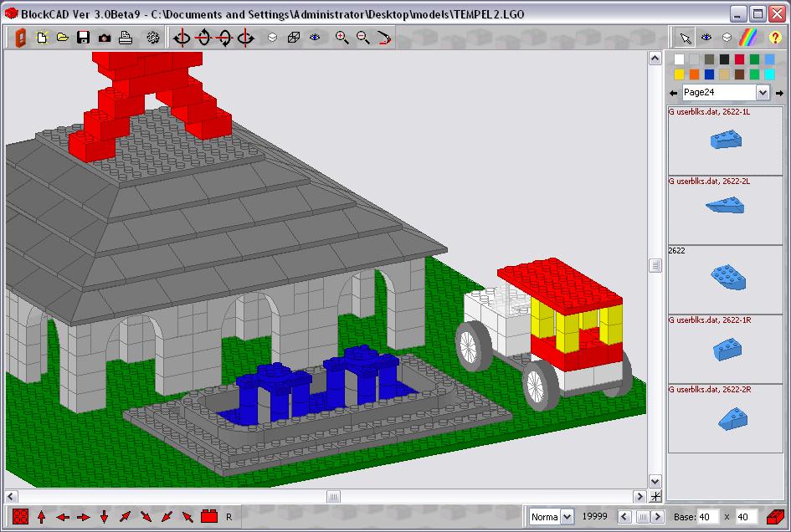791x532 pixels.
Task: Step forward using the right stepper arrow
Action: point(657,517)
